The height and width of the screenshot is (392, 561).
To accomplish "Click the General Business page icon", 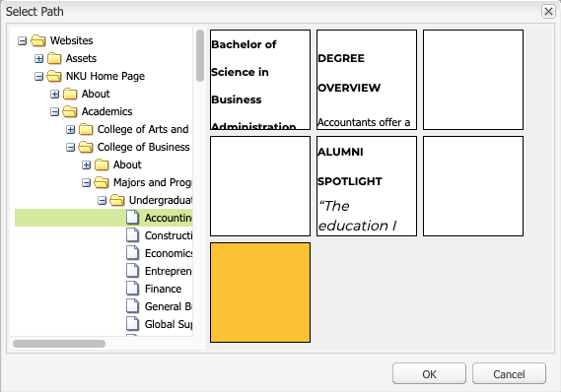I will 133,306.
